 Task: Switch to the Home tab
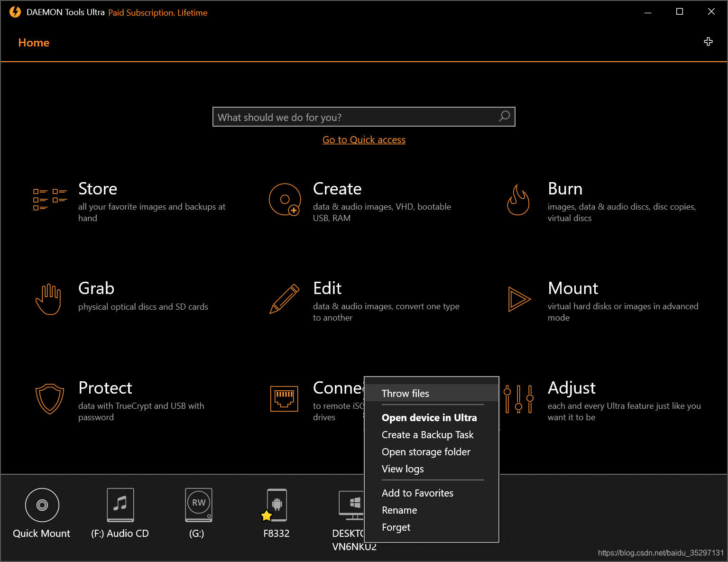pos(34,43)
